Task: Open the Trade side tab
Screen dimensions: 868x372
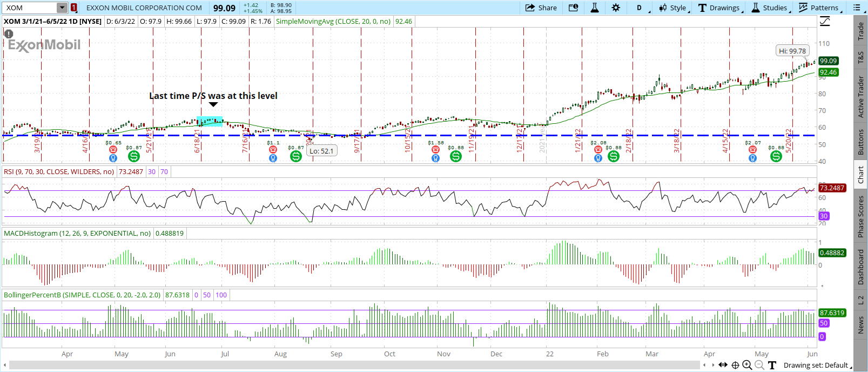Action: pyautogui.click(x=860, y=31)
